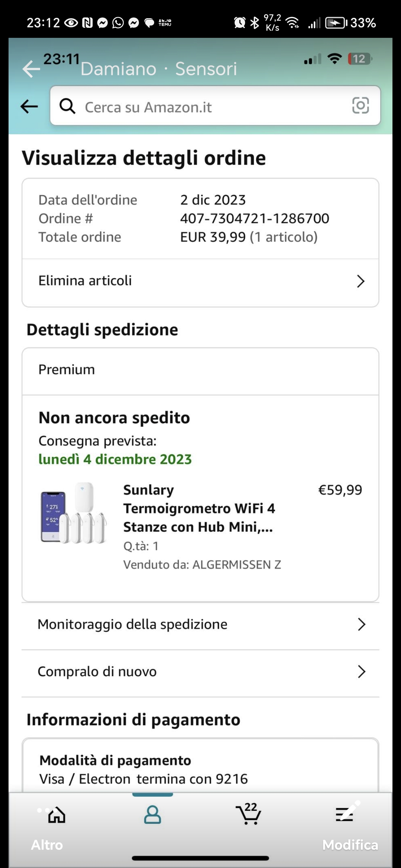The width and height of the screenshot is (401, 868).
Task: Expand Monitoraggio della spedizione chevron
Action: point(362,625)
